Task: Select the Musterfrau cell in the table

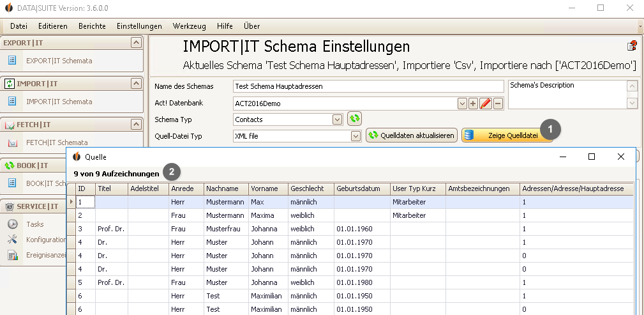Action: click(227, 229)
